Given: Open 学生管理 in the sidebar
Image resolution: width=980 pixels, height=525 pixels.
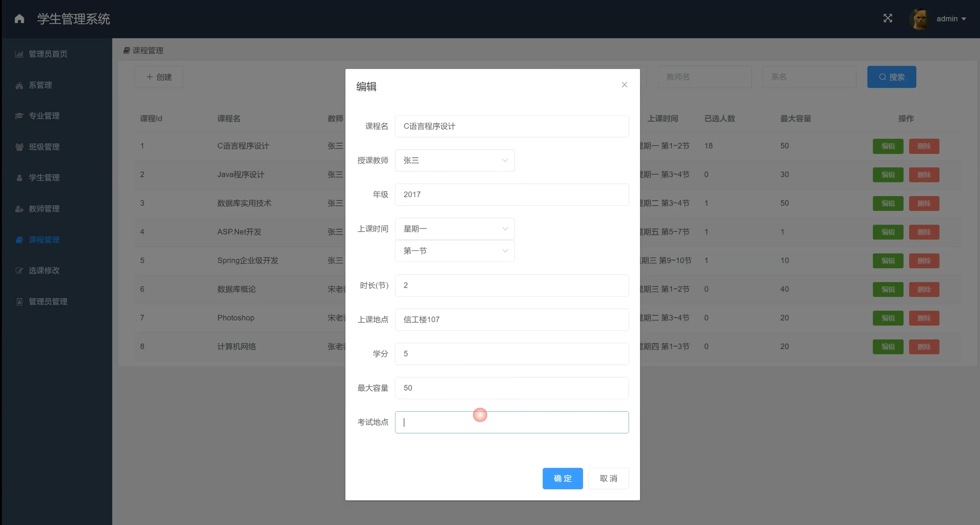Looking at the screenshot, I should click(44, 178).
